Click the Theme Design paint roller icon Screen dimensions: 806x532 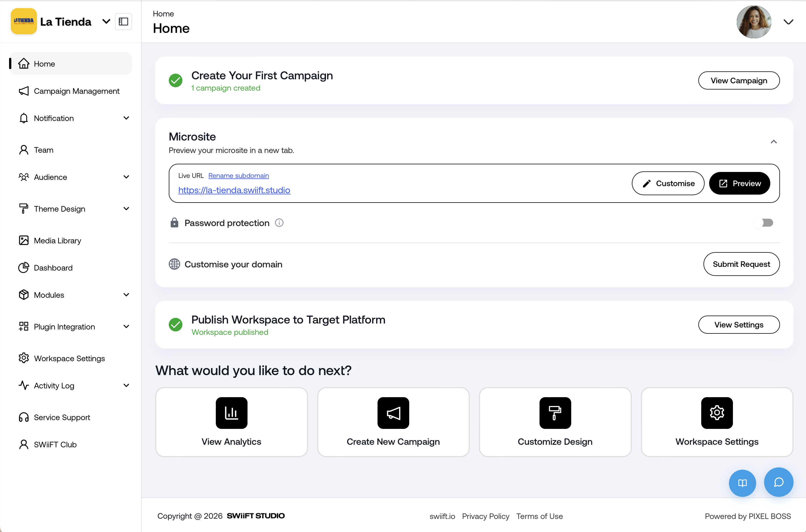pyautogui.click(x=24, y=209)
